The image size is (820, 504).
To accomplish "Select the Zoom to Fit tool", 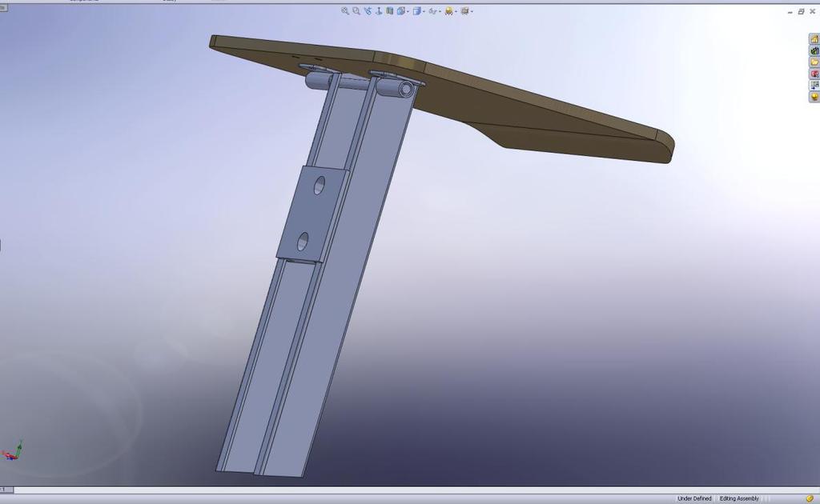I will [x=345, y=11].
